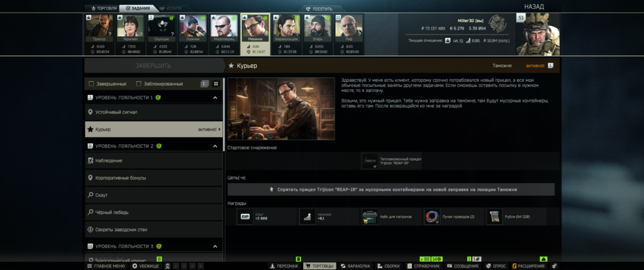This screenshot has width=644, height=270.
Task: Toggle the Заблокированные checkbox
Action: pos(139,84)
